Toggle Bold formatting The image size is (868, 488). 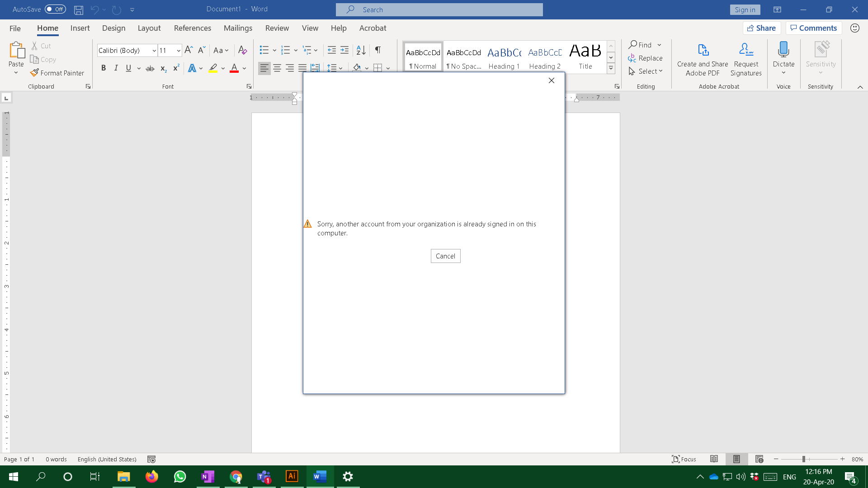click(104, 68)
